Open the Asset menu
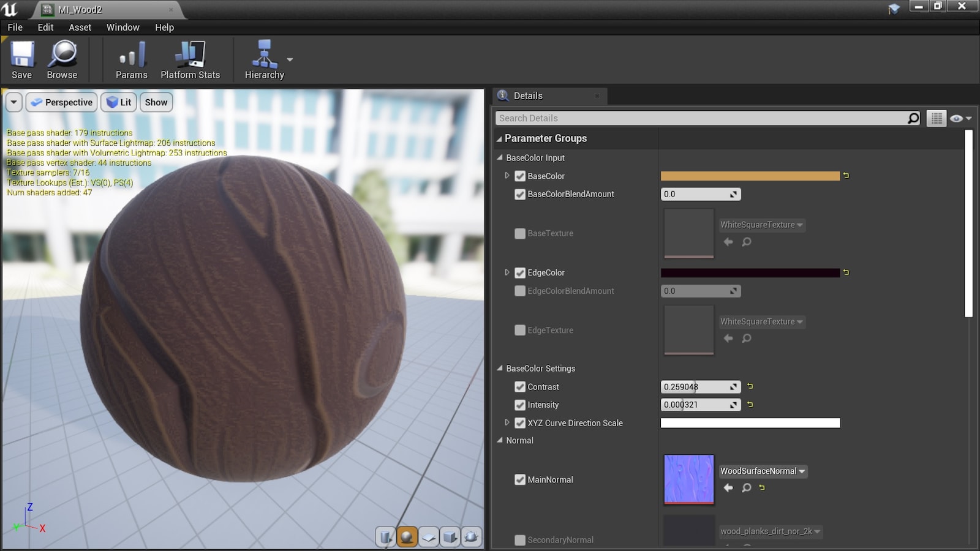This screenshot has width=980, height=551. (80, 27)
